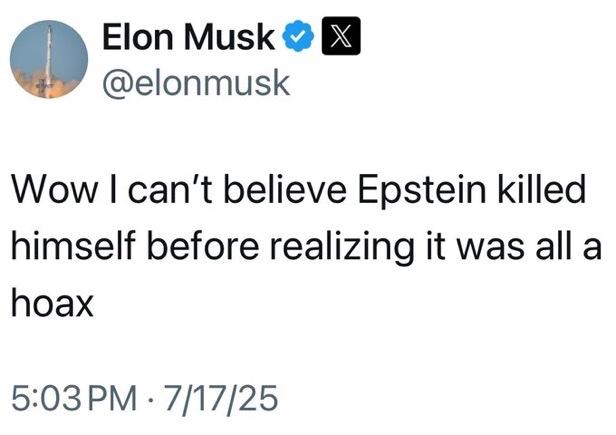Viewport: 616px width, 435px height.
Task: Click the word "Epstein" in the post
Action: 422,190
